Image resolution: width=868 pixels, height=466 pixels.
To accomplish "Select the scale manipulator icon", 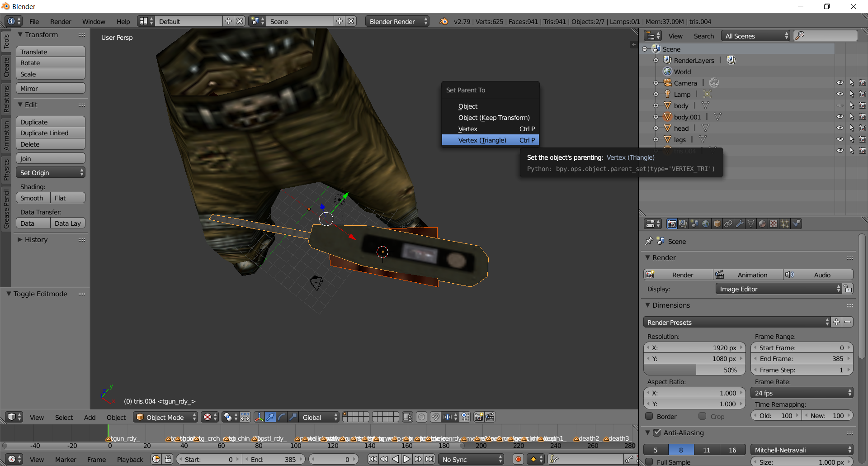I will [293, 417].
